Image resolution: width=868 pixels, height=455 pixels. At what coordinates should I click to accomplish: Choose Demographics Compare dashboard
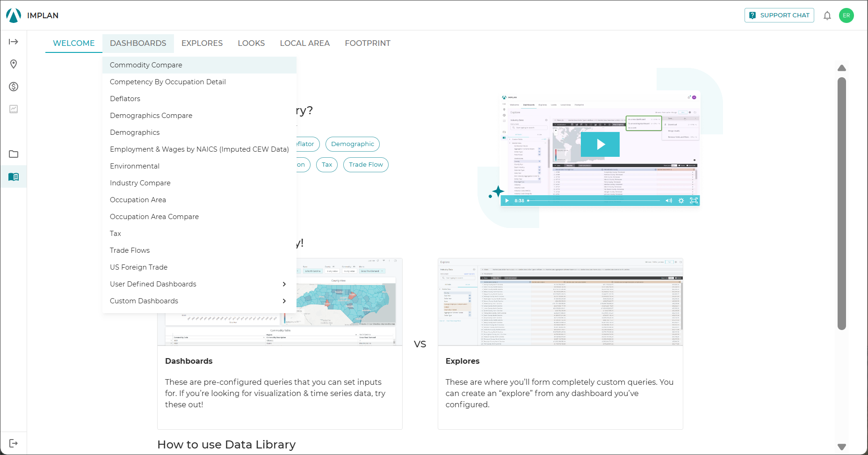tap(199, 116)
